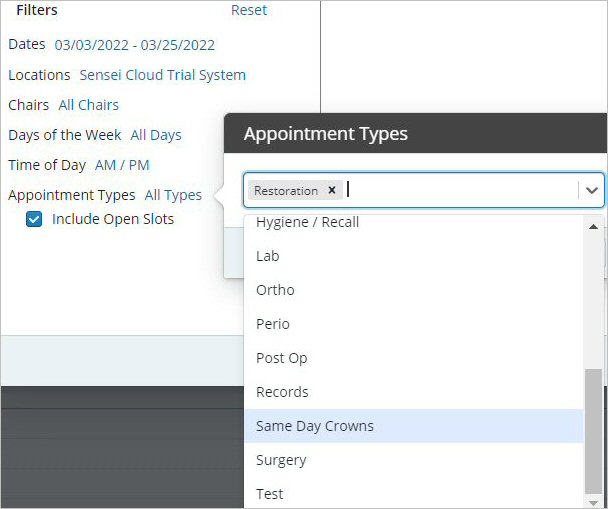Click in the Appointment Types search field
The image size is (608, 509).
pyautogui.click(x=460, y=190)
